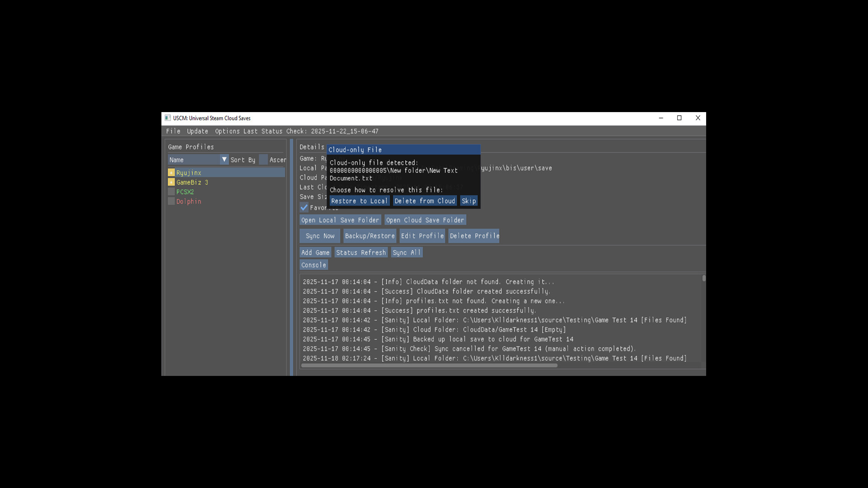Click the yellow star next to Ryujinx
Image resolution: width=868 pixels, height=488 pixels.
[171, 172]
